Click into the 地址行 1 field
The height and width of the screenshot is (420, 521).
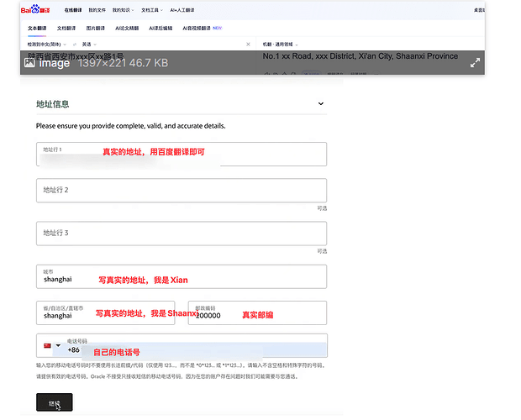coord(182,154)
